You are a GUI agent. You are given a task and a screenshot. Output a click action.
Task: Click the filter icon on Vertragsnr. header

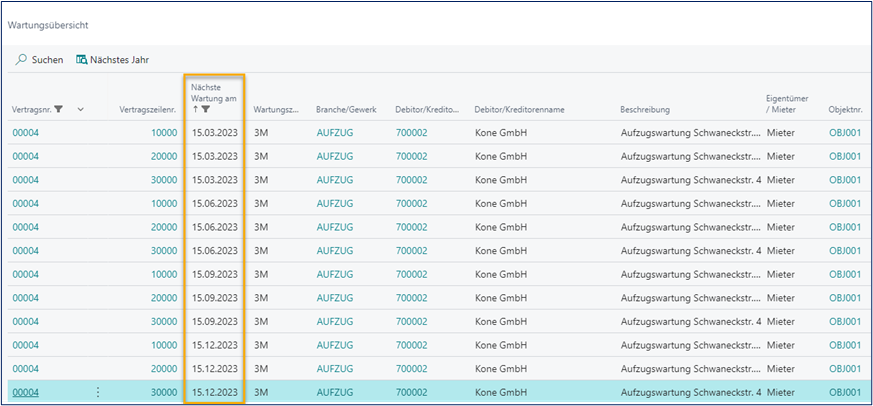pos(58,110)
